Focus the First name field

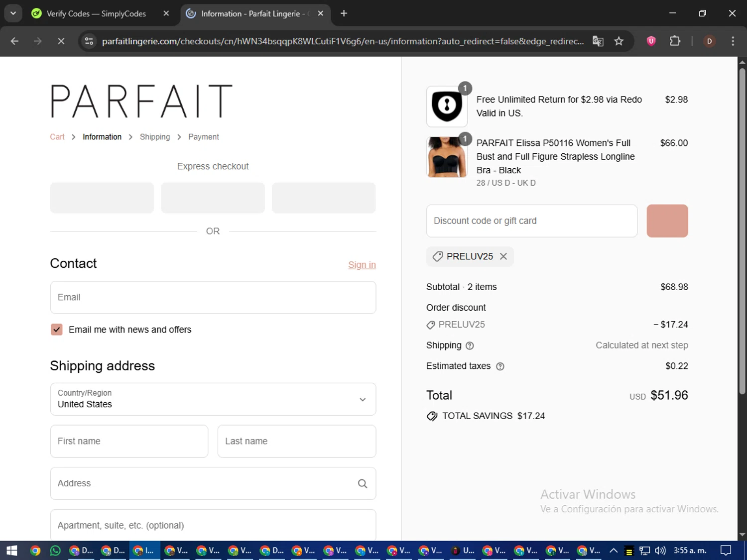tap(129, 441)
